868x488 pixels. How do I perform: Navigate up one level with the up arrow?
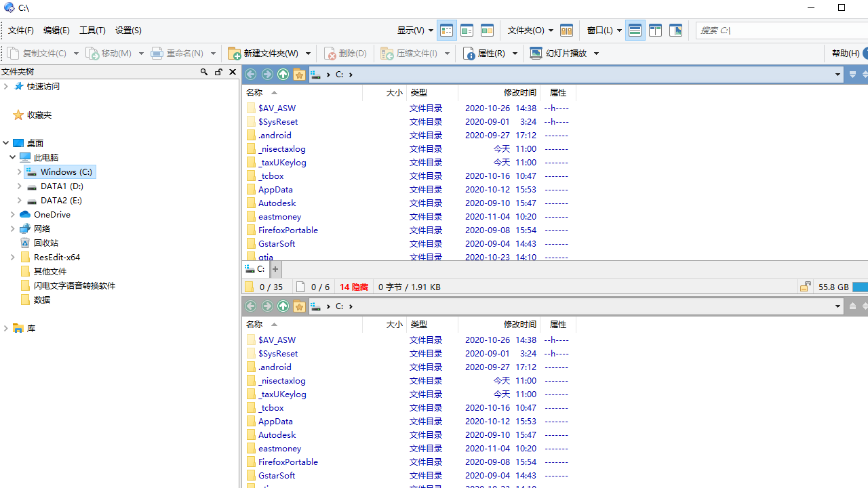[283, 74]
